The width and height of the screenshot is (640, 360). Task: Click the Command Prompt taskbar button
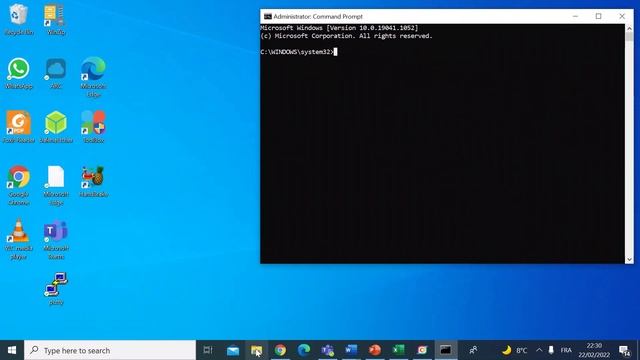[x=446, y=350]
